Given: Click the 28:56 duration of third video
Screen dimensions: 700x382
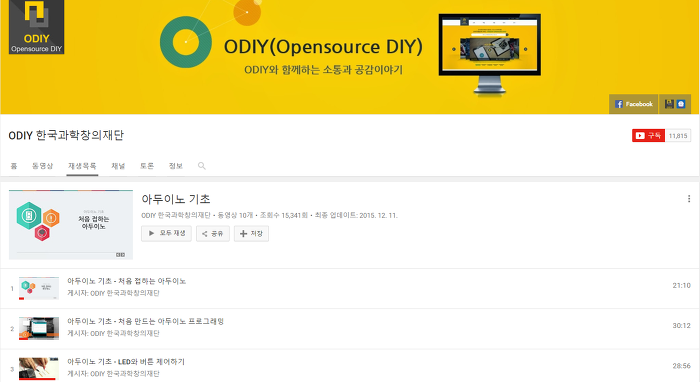Looking at the screenshot, I should click(x=681, y=366).
